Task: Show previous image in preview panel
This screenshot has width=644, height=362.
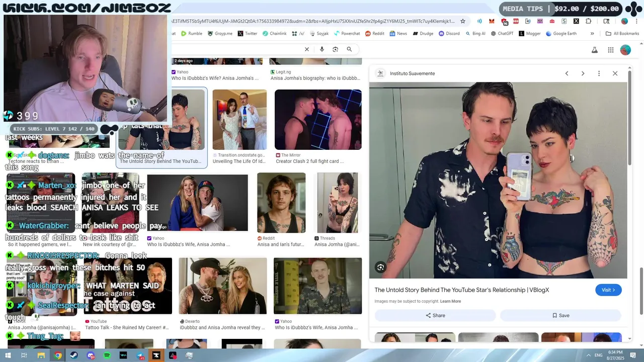Action: click(567, 73)
